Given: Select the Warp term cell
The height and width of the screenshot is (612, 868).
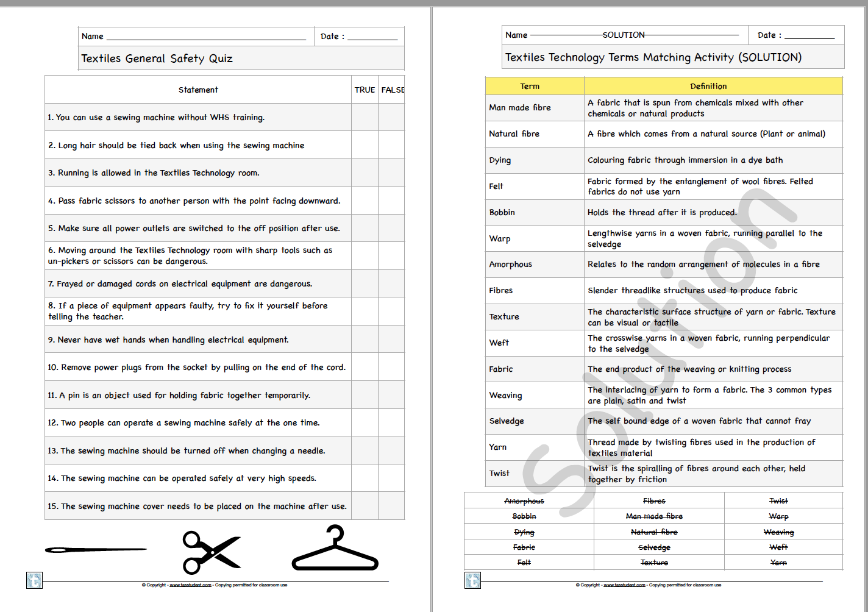Looking at the screenshot, I should [x=534, y=238].
